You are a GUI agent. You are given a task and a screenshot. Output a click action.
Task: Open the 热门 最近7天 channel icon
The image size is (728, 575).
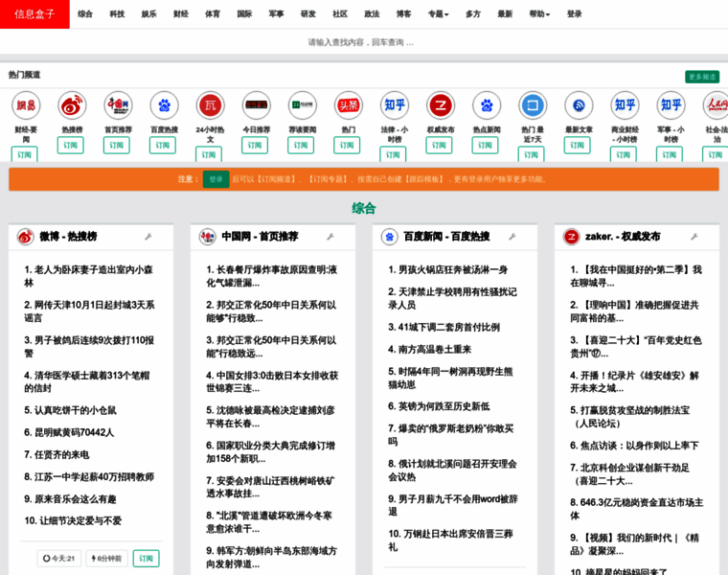coord(533,105)
